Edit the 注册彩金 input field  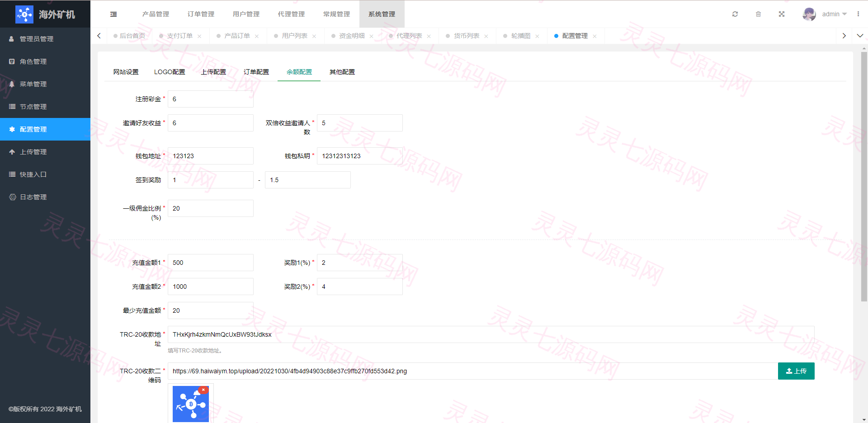[x=211, y=99]
